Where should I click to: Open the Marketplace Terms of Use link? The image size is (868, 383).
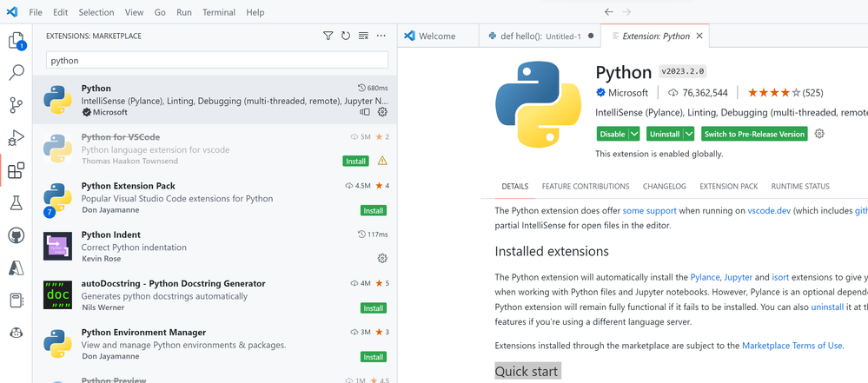tap(792, 346)
